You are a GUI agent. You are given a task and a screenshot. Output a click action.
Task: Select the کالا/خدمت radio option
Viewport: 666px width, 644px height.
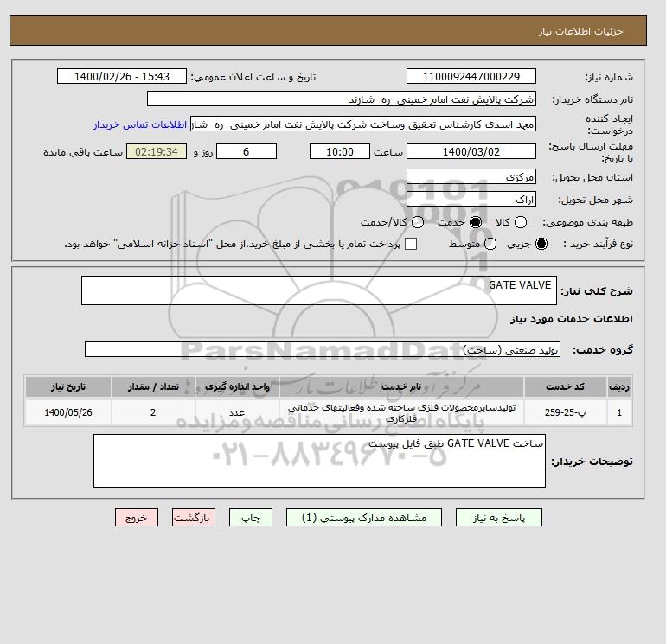[418, 222]
